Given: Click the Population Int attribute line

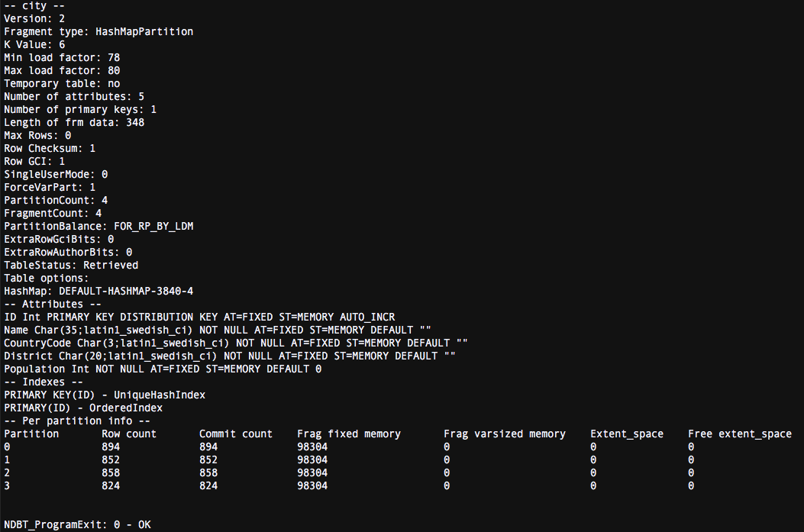Looking at the screenshot, I should coord(163,369).
